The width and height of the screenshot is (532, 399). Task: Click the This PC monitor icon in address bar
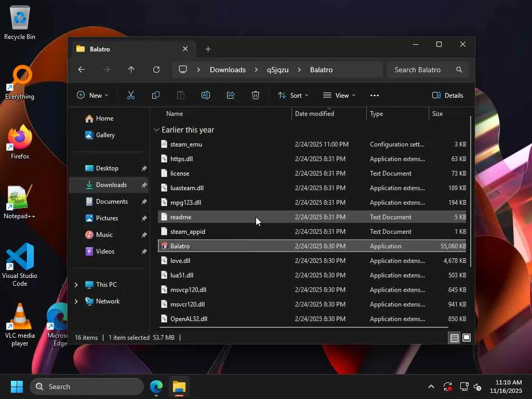tap(183, 70)
